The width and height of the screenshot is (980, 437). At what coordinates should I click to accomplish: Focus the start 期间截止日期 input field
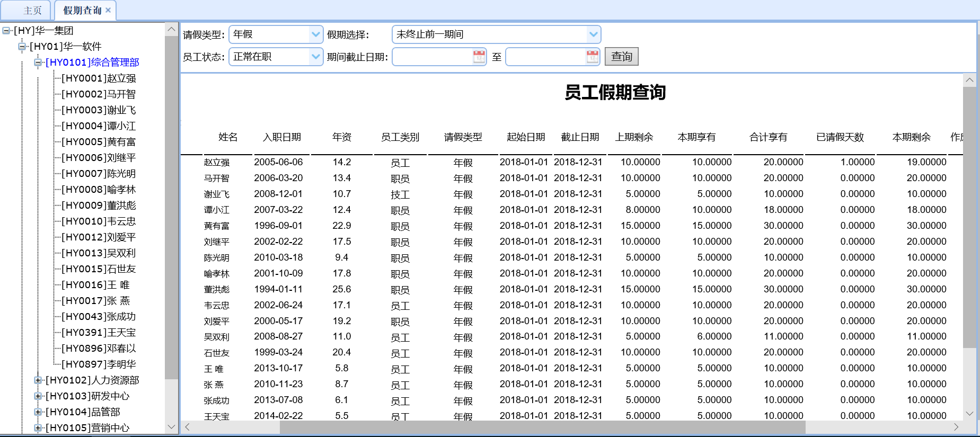tap(432, 57)
